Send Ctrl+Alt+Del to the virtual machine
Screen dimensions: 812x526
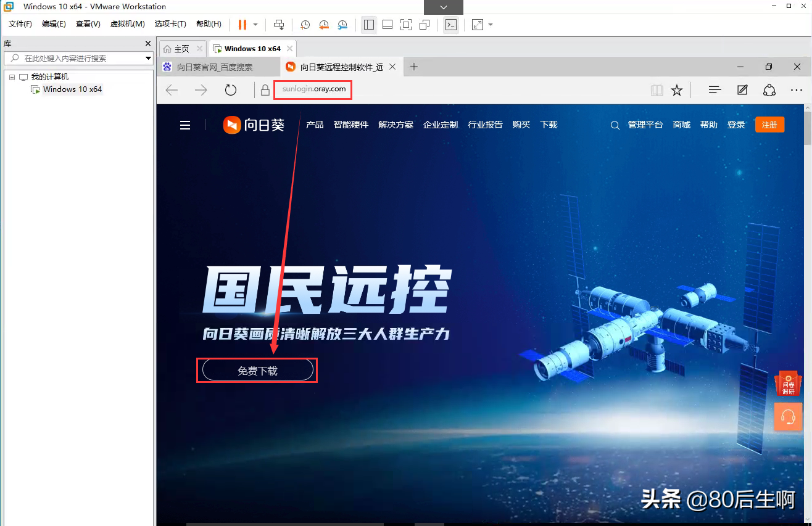coord(279,25)
